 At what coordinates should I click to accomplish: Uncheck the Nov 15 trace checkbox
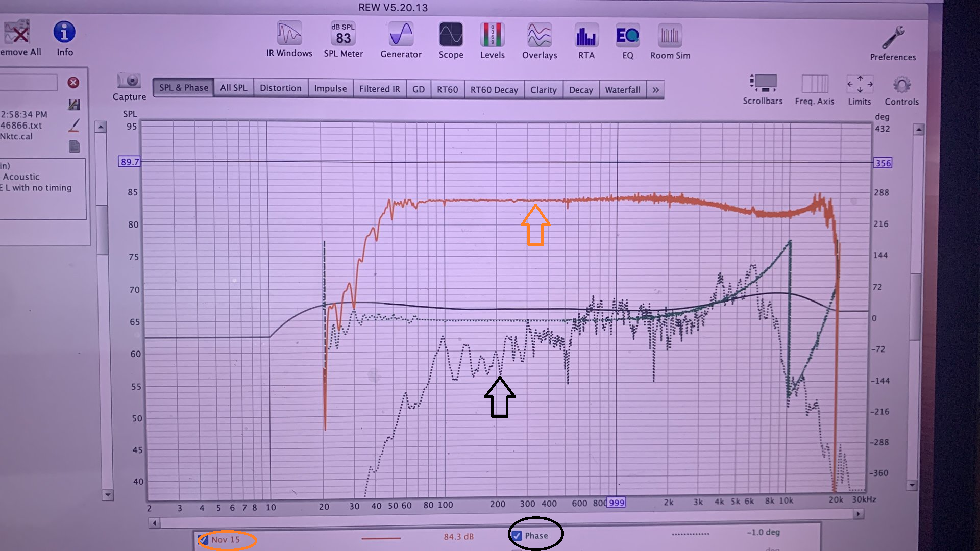[x=203, y=539]
